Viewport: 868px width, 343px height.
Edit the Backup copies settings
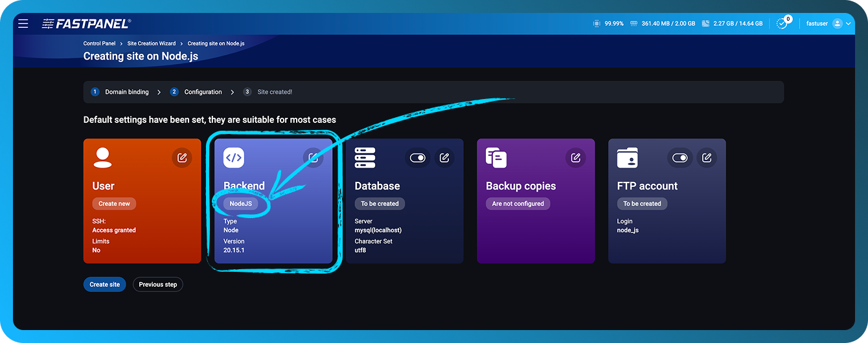point(575,158)
